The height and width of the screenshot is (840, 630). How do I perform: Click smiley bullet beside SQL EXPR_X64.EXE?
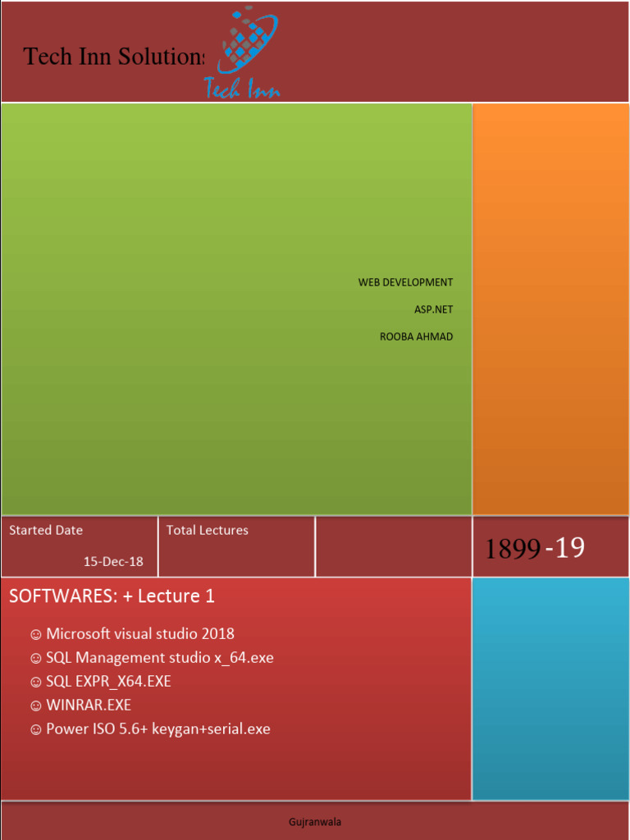(x=36, y=682)
